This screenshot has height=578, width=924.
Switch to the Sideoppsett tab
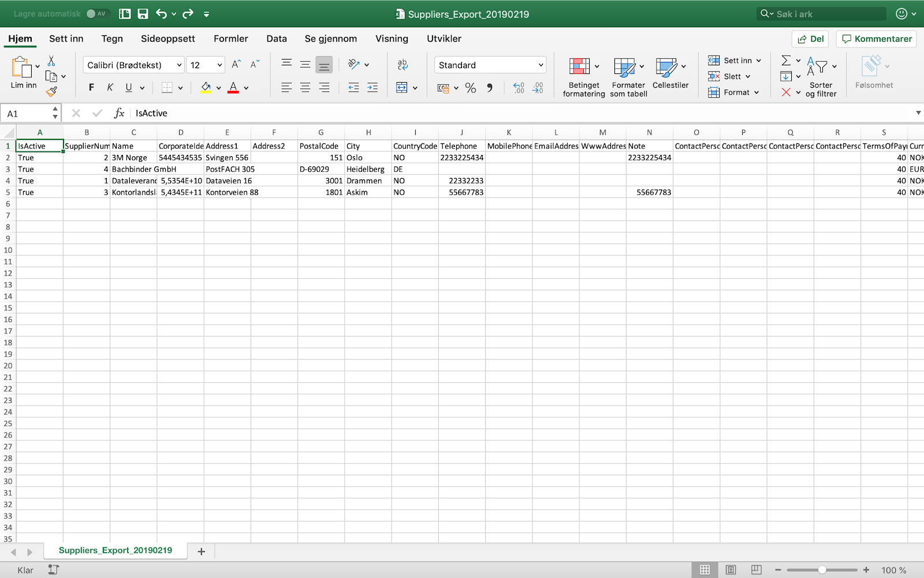(168, 39)
